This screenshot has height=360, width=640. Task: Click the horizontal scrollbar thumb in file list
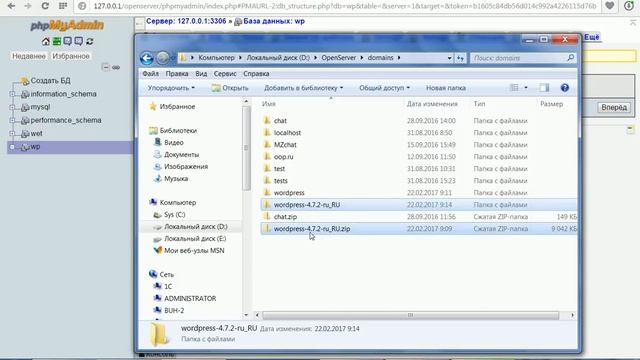pyautogui.click(x=410, y=315)
